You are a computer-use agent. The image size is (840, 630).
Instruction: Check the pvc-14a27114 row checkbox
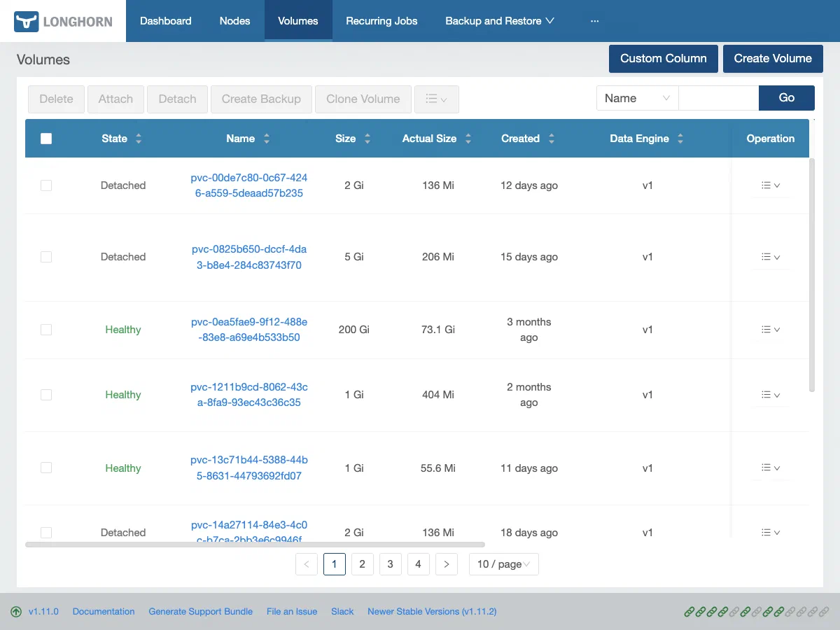[46, 533]
